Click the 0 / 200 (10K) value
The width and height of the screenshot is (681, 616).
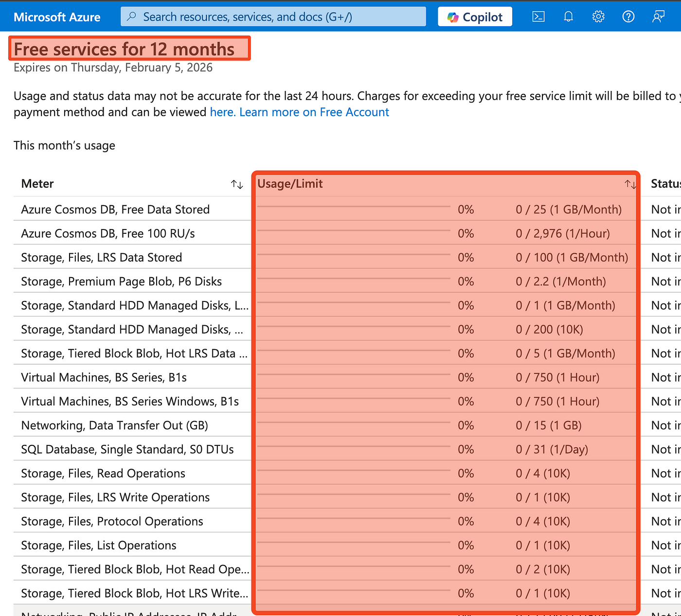pyautogui.click(x=549, y=330)
